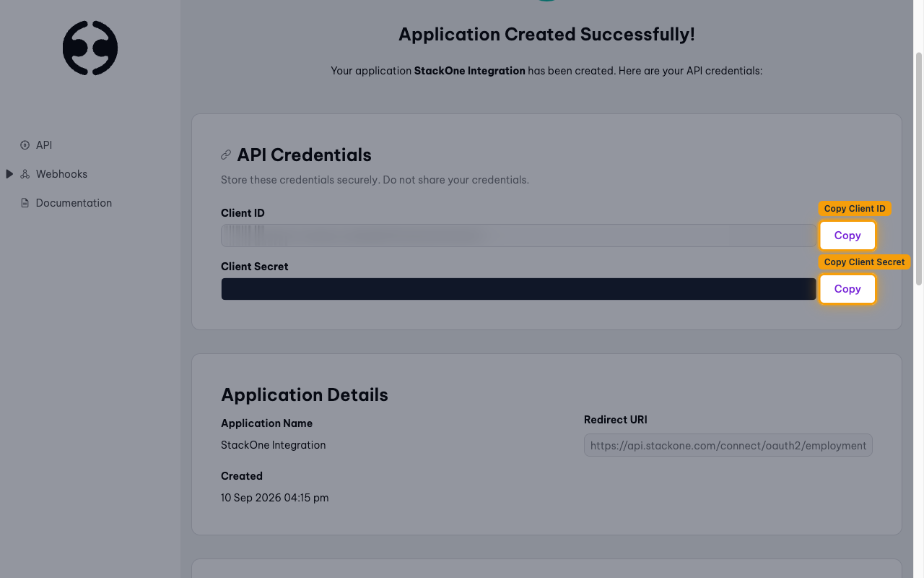Click the 'StackOne Integration' name under Application Name

tap(273, 445)
